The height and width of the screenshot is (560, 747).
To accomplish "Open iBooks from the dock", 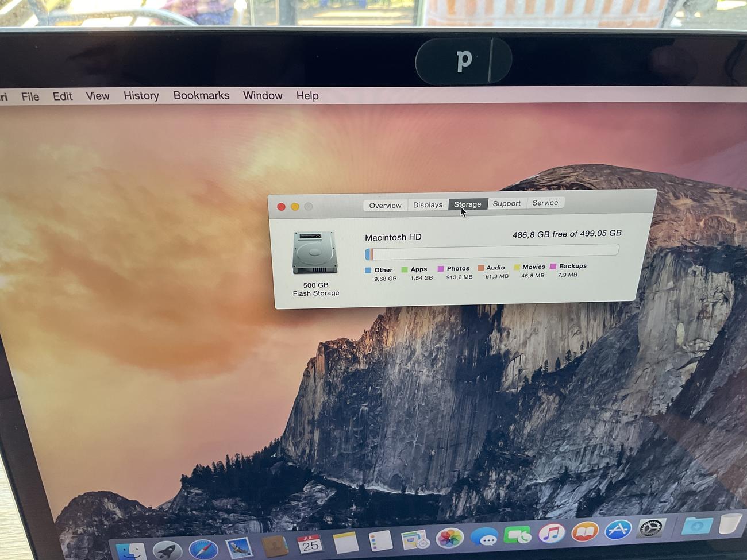I will click(584, 532).
